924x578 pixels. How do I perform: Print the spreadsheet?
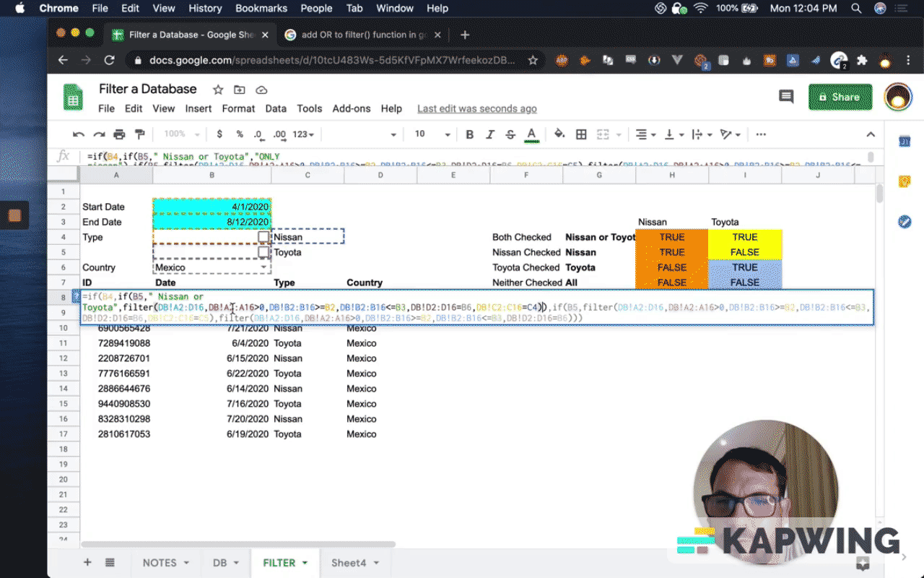[x=120, y=134]
